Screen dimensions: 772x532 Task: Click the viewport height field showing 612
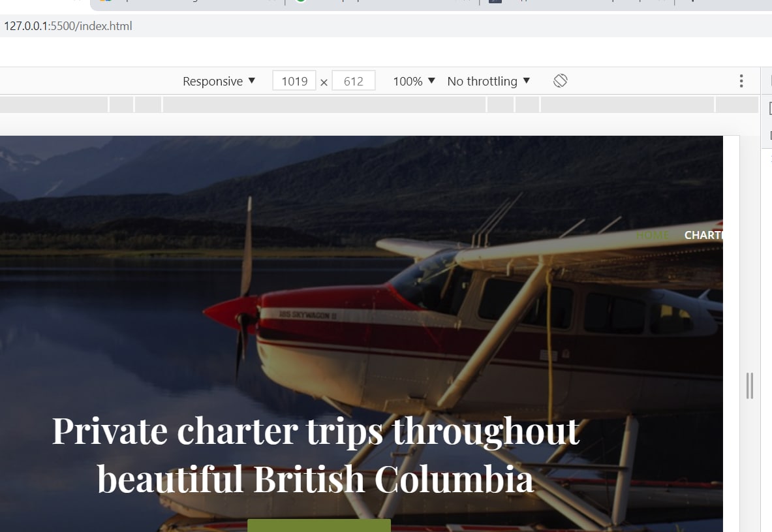pyautogui.click(x=354, y=81)
